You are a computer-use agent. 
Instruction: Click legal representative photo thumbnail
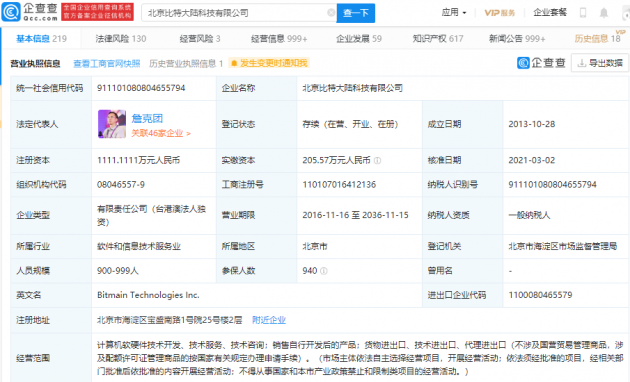(x=112, y=124)
